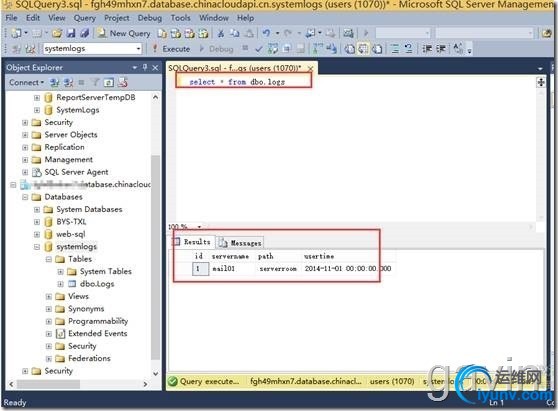558x411 pixels.
Task: Click the Save All icon
Action: [84, 33]
